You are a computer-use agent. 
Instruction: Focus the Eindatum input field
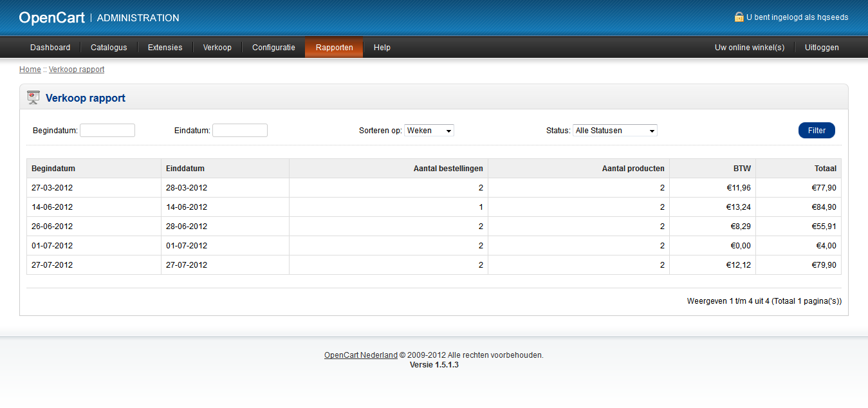[239, 131]
